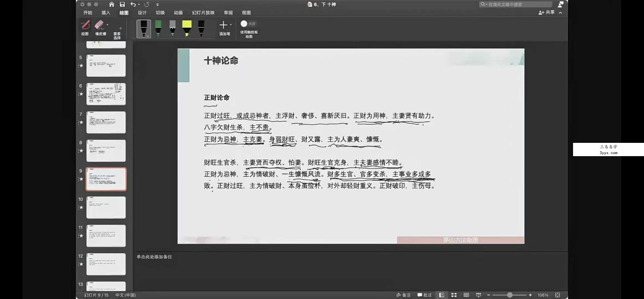The height and width of the screenshot is (299, 644).
Task: Focus the presentation search field
Action: point(516,4)
